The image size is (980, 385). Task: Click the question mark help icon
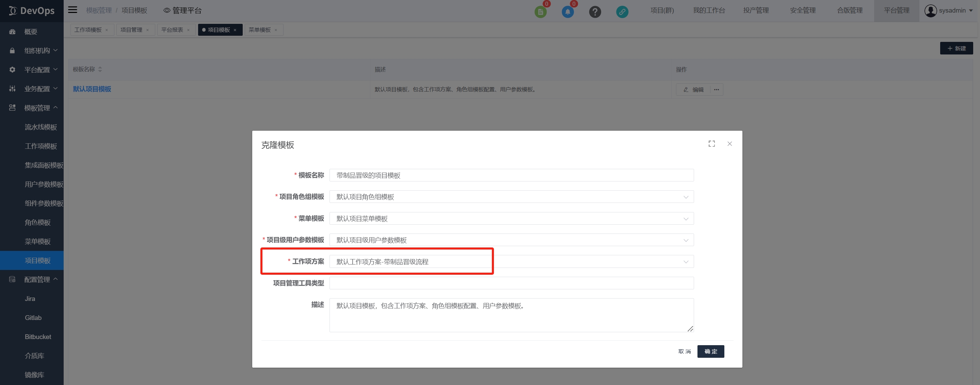coord(595,12)
